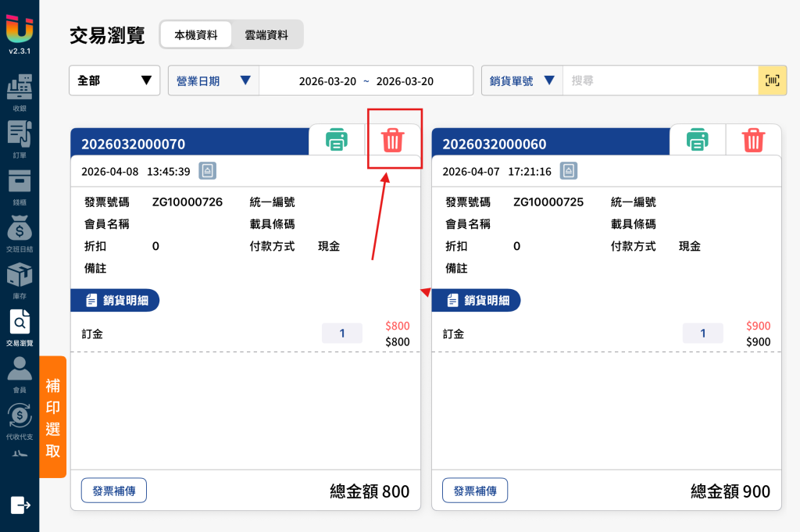
Task: Click 發票補傳 button on the 800 order
Action: click(x=114, y=490)
